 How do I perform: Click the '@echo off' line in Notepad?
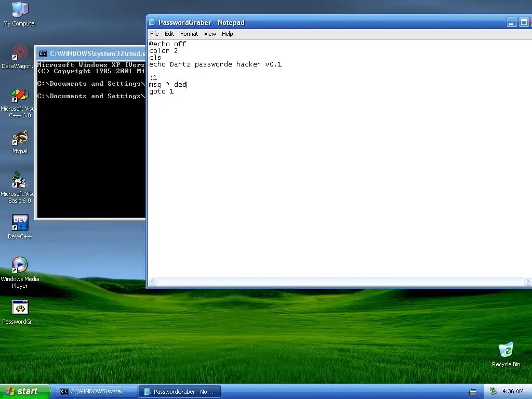click(x=168, y=44)
